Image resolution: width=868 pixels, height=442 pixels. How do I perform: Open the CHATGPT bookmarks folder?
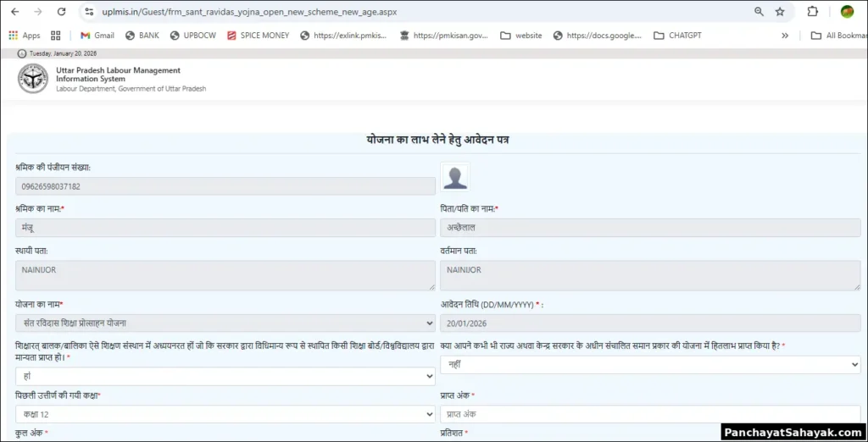pos(677,36)
